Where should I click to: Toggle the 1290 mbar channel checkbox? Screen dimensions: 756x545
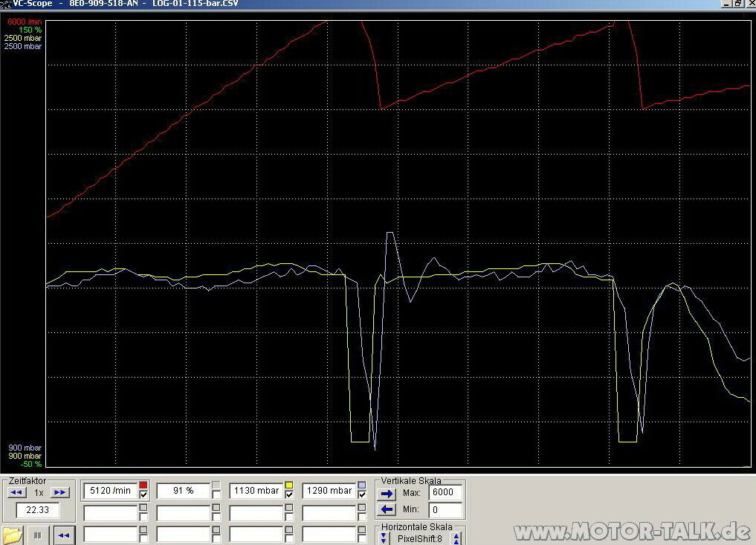coord(362,495)
